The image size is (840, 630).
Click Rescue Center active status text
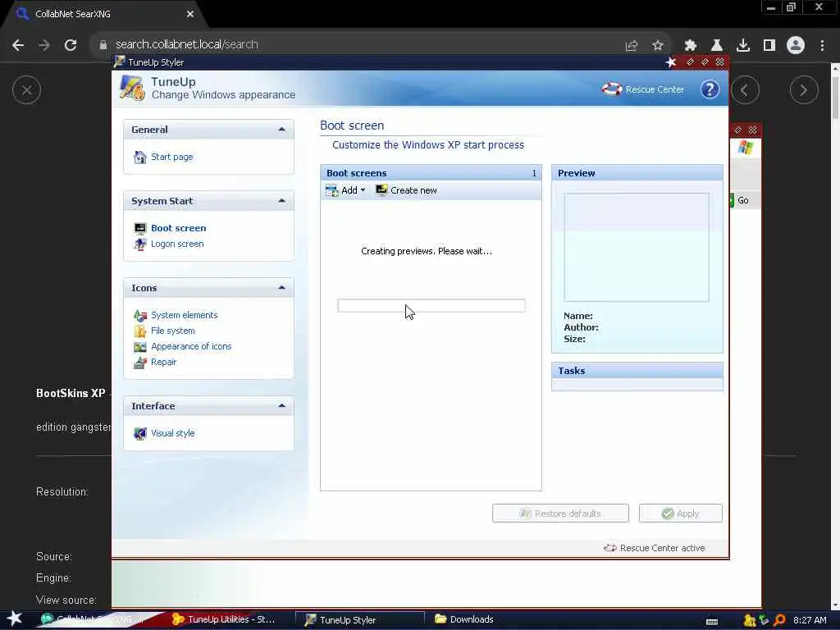pyautogui.click(x=662, y=548)
